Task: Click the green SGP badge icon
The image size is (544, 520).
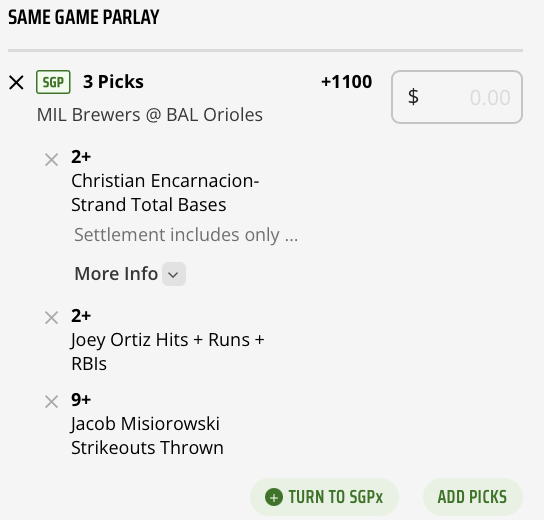Action: [53, 82]
